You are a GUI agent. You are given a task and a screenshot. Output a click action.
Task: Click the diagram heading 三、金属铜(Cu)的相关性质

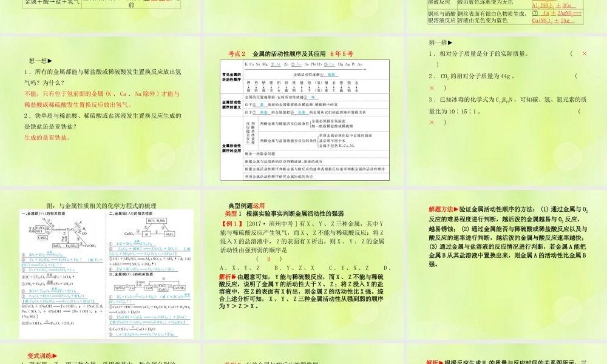coord(131,274)
